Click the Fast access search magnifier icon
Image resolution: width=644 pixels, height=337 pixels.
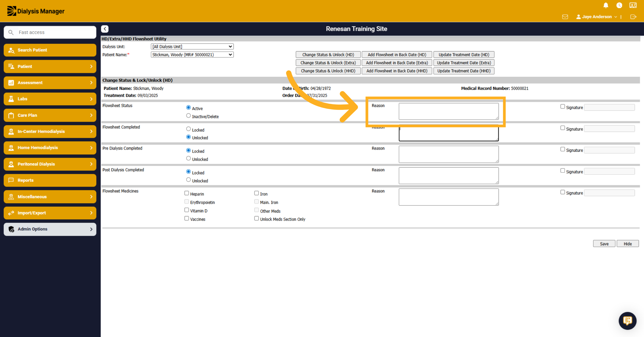coord(11,32)
